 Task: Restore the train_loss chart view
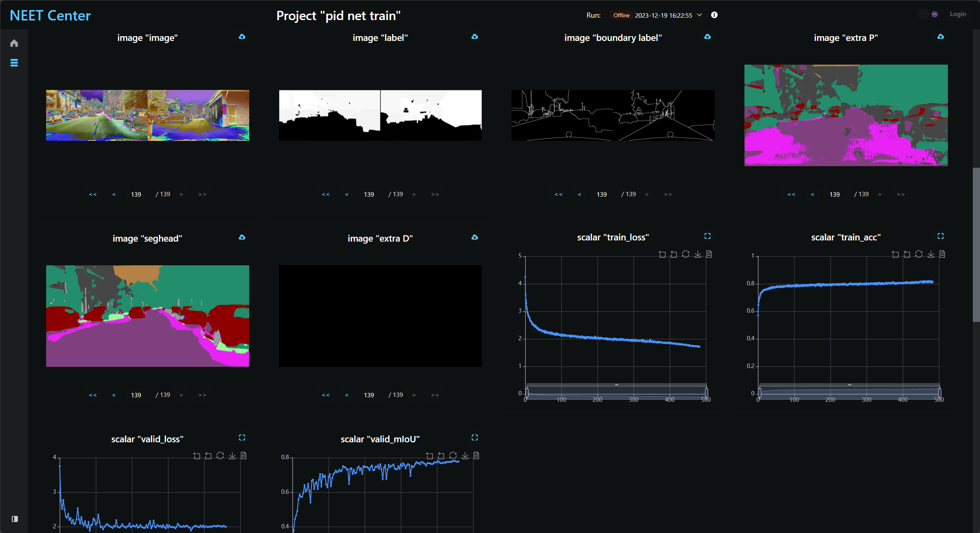click(685, 254)
